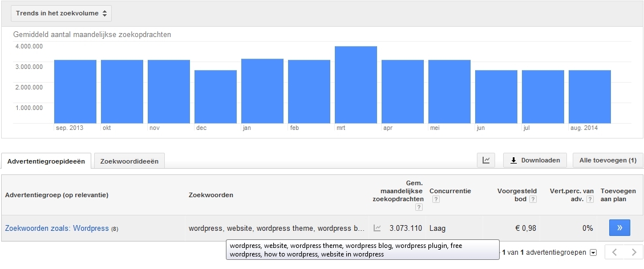Click the '3.073.110' monthly searches value
The width and height of the screenshot is (644, 269).
406,229
